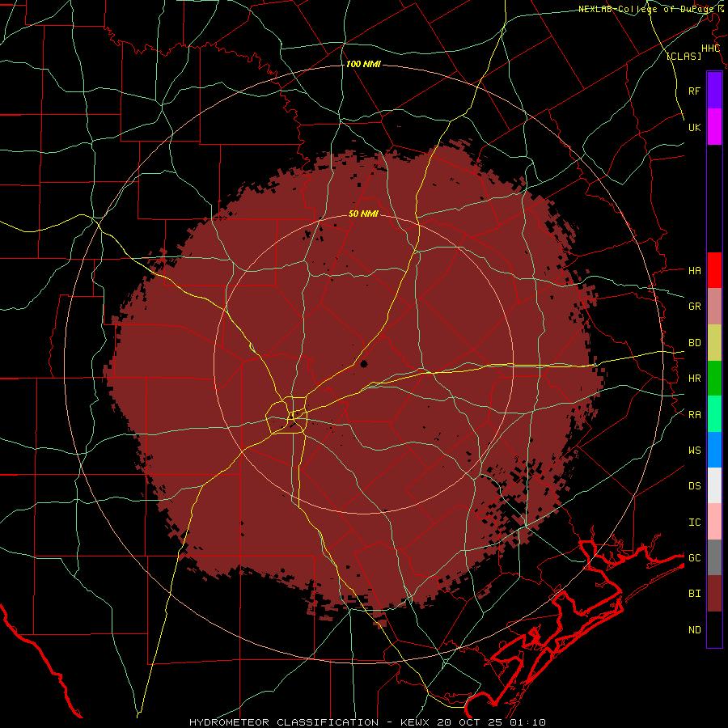Click the HR legend label
Image resolution: width=728 pixels, height=728 pixels.
pos(694,379)
